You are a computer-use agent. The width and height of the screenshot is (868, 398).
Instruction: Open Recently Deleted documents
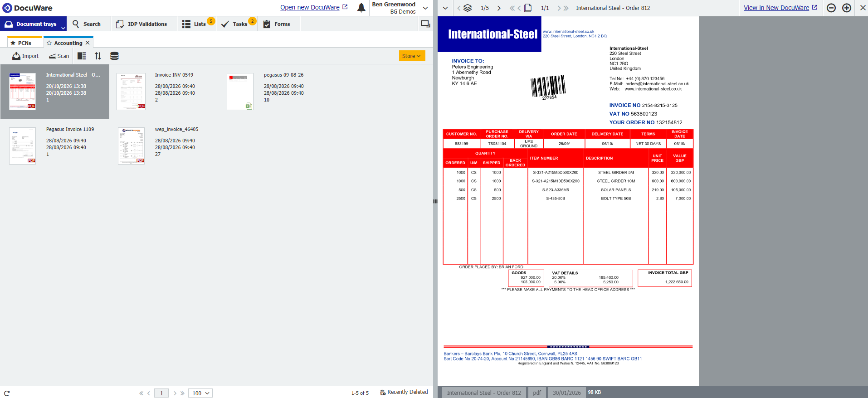pos(404,392)
